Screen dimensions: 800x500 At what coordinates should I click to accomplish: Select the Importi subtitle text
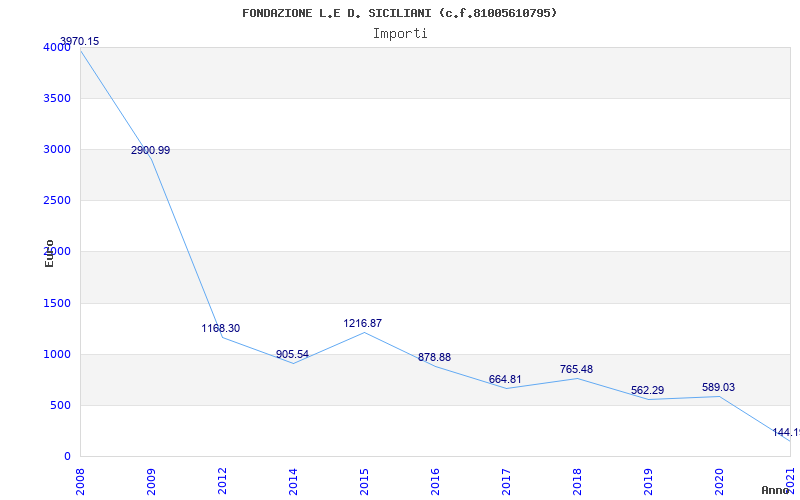[x=400, y=33]
